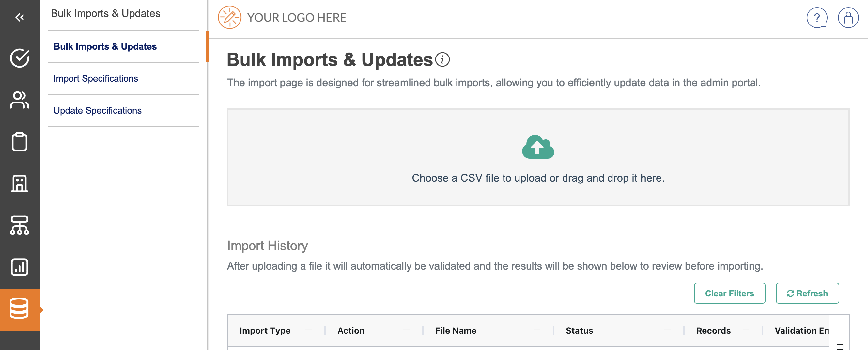Image resolution: width=868 pixels, height=350 pixels.
Task: Click the help question mark icon
Action: click(816, 18)
